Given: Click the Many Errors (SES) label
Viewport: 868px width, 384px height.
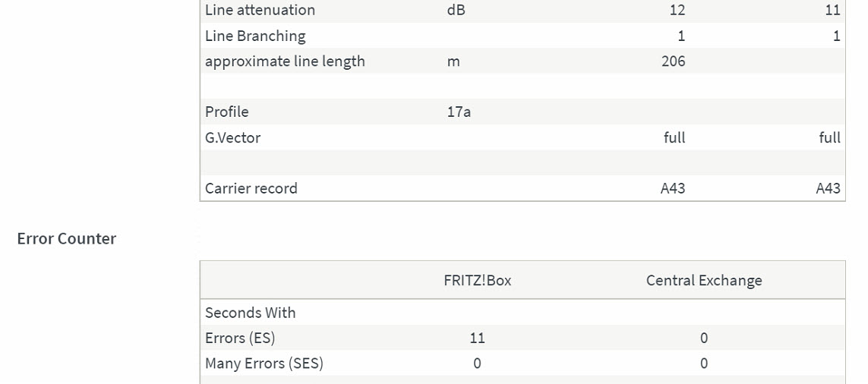Looking at the screenshot, I should click(x=264, y=363).
